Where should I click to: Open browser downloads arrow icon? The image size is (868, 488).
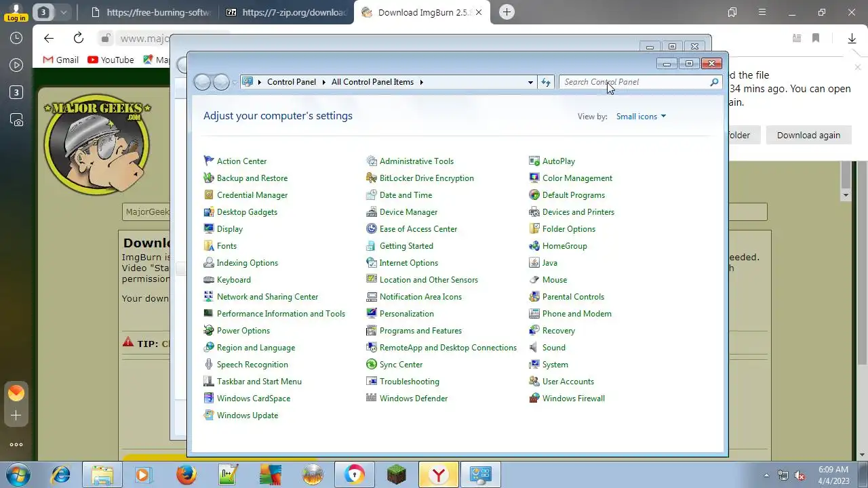click(852, 39)
